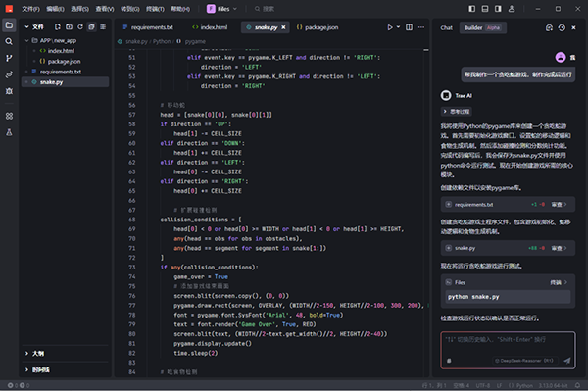Close the snake.py tab
Image resolution: width=588 pixels, height=391 pixels.
(284, 27)
